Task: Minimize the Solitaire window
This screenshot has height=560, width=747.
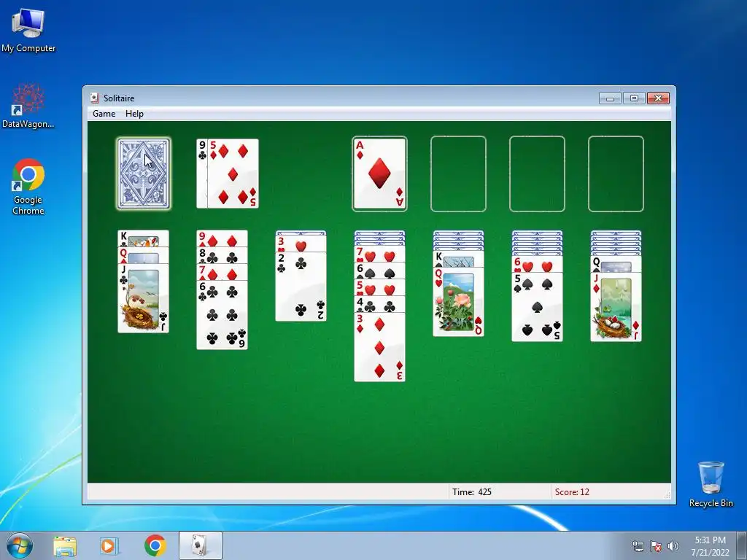Action: click(x=610, y=98)
